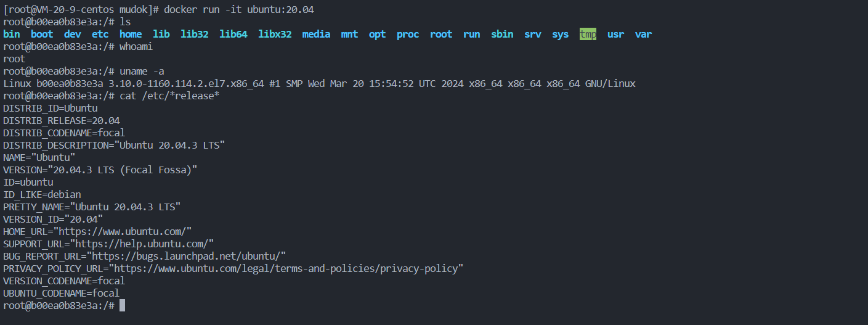
Task: Click the DISTRIB_CODENAME=focal line
Action: pyautogui.click(x=64, y=133)
